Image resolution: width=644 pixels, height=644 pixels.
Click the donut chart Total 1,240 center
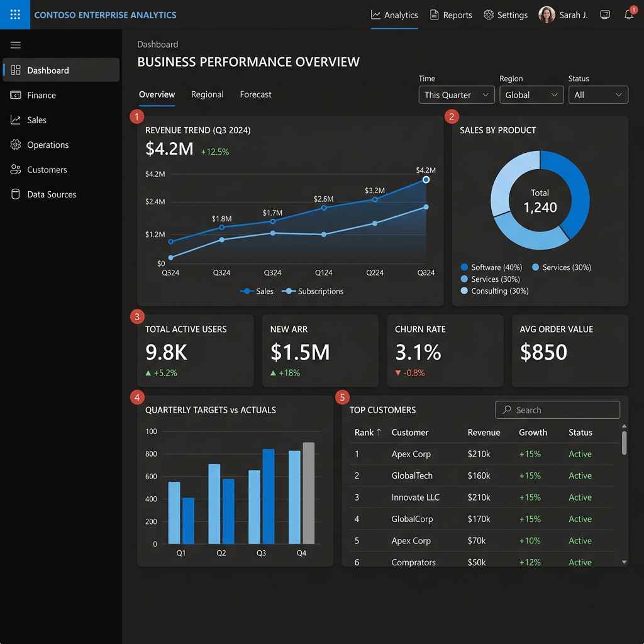pyautogui.click(x=540, y=201)
